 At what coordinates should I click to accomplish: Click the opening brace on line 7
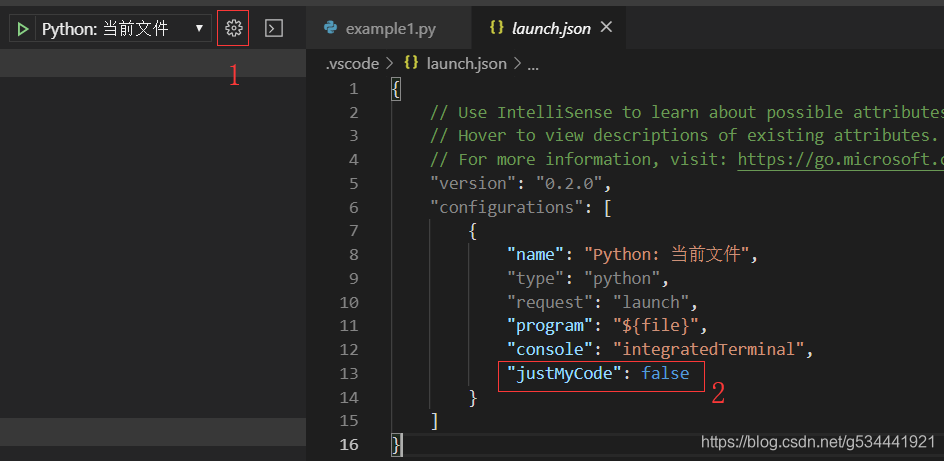(473, 231)
